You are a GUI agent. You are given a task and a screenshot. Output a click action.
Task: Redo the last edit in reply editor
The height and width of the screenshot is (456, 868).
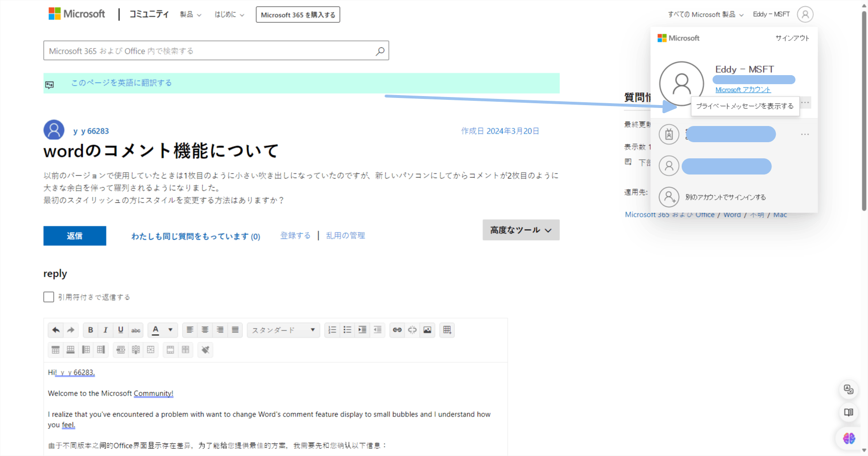pyautogui.click(x=71, y=330)
